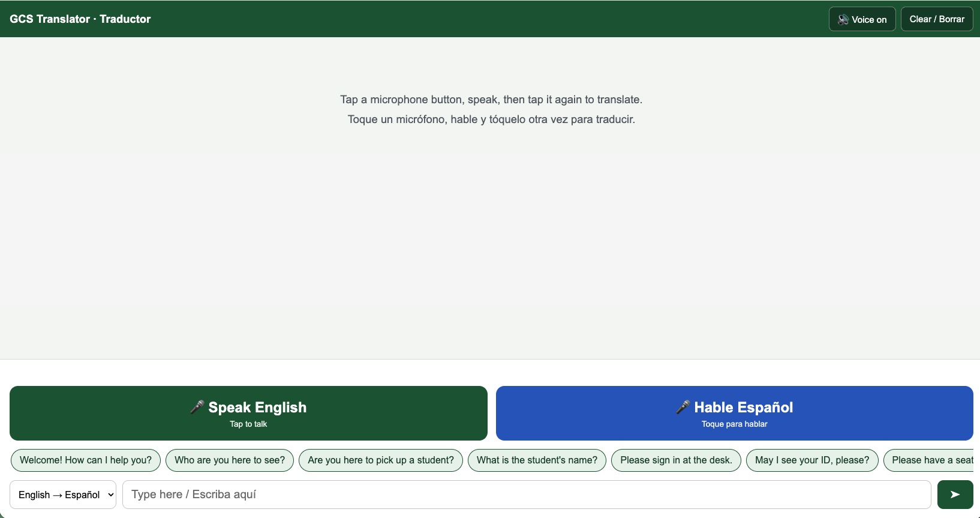Screen dimensions: 980x518
Task: Pick the 'Please have a seat' phrase chip
Action: [930, 460]
